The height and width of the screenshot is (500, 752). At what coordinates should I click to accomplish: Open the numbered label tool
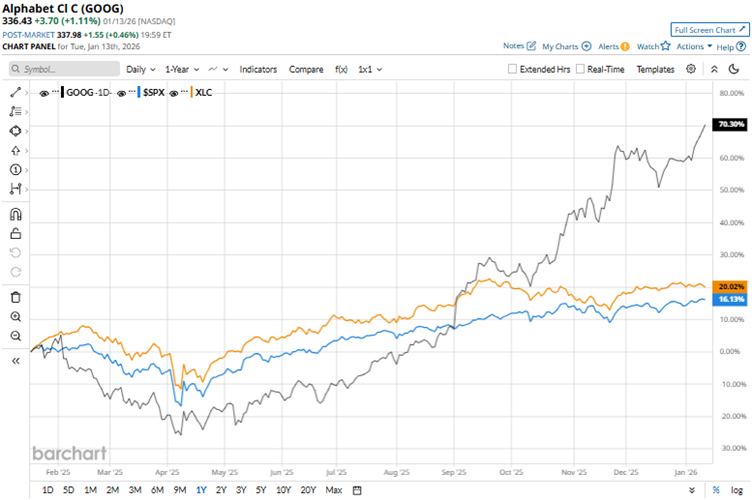tap(15, 170)
